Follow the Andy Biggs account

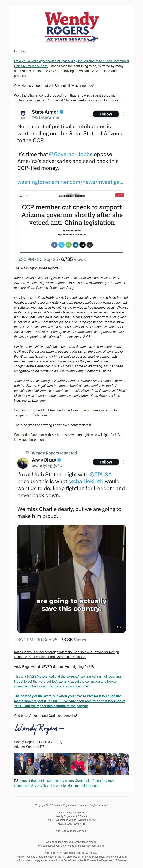click(106, 462)
